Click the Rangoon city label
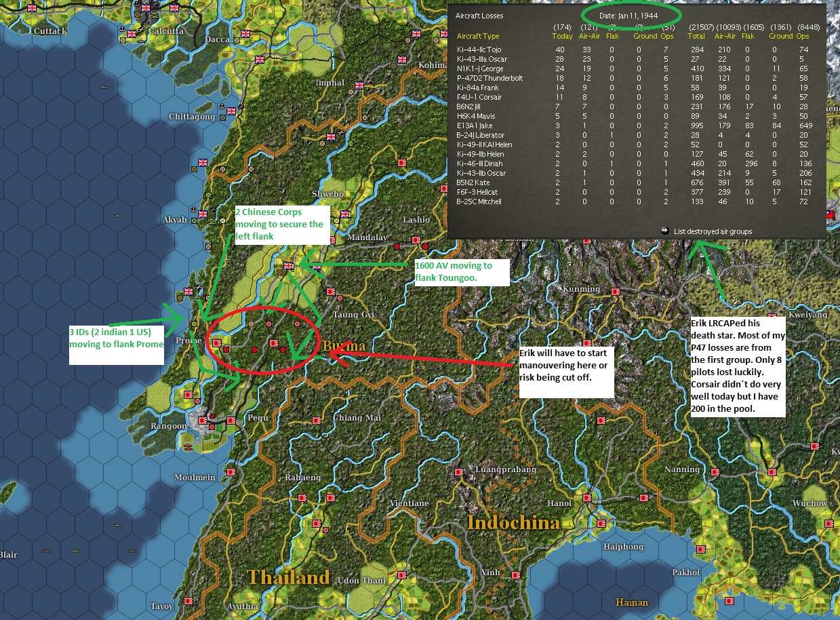Viewport: 840px width, 620px height. coord(168,426)
